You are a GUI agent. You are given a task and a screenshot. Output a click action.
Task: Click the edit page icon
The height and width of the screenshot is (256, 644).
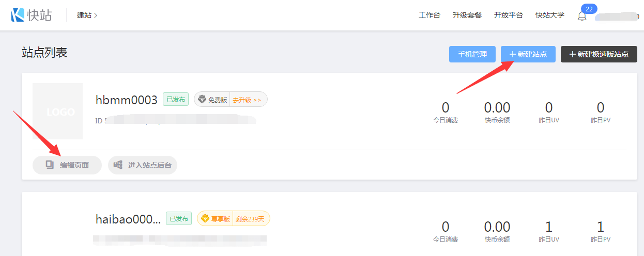(x=50, y=165)
